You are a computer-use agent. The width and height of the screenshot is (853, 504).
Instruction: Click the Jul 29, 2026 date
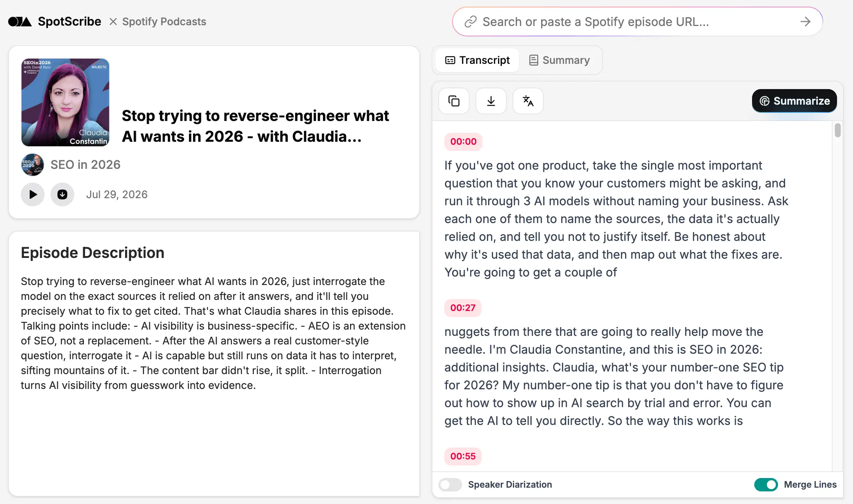117,194
